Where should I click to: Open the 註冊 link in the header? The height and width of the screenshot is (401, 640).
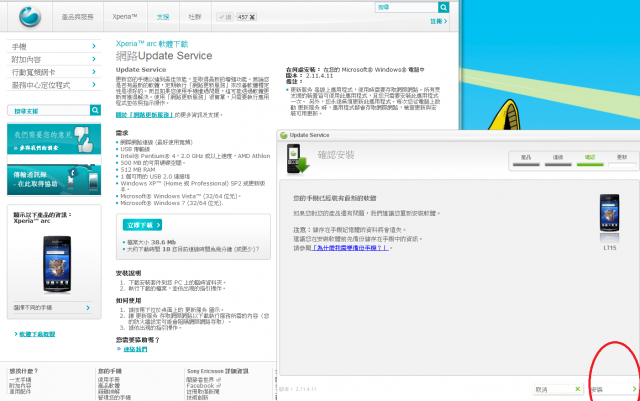pyautogui.click(x=438, y=21)
